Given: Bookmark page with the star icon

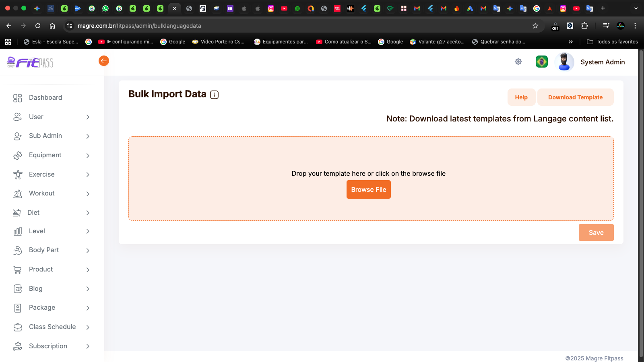Looking at the screenshot, I should (535, 26).
